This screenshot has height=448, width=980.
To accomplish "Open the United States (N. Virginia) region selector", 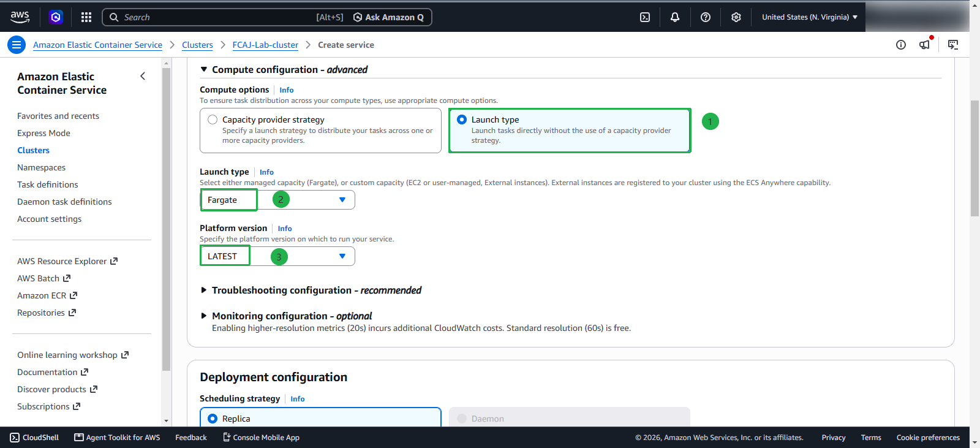I will (810, 17).
